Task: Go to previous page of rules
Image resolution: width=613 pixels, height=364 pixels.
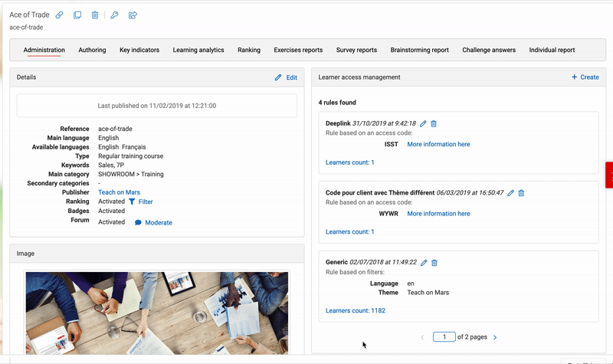Action: pyautogui.click(x=422, y=337)
